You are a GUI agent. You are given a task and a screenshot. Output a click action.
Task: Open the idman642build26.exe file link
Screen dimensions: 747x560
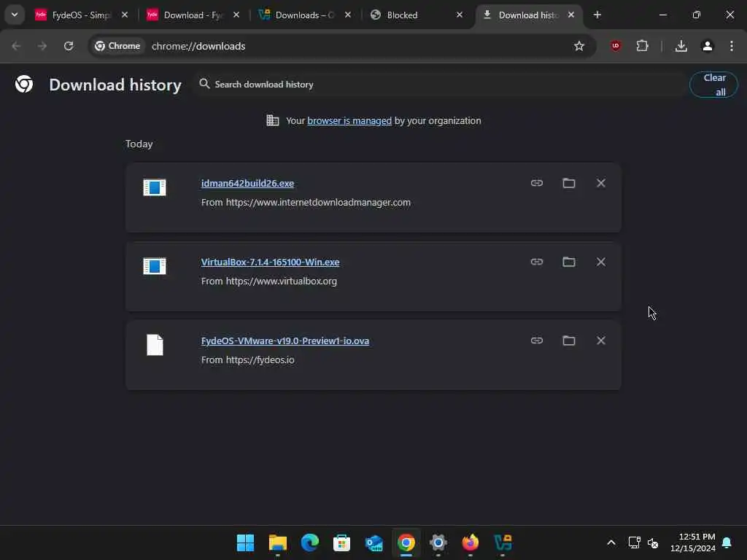point(247,183)
